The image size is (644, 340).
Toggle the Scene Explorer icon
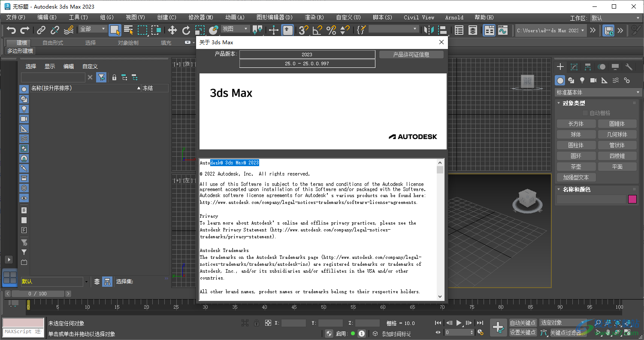459,30
